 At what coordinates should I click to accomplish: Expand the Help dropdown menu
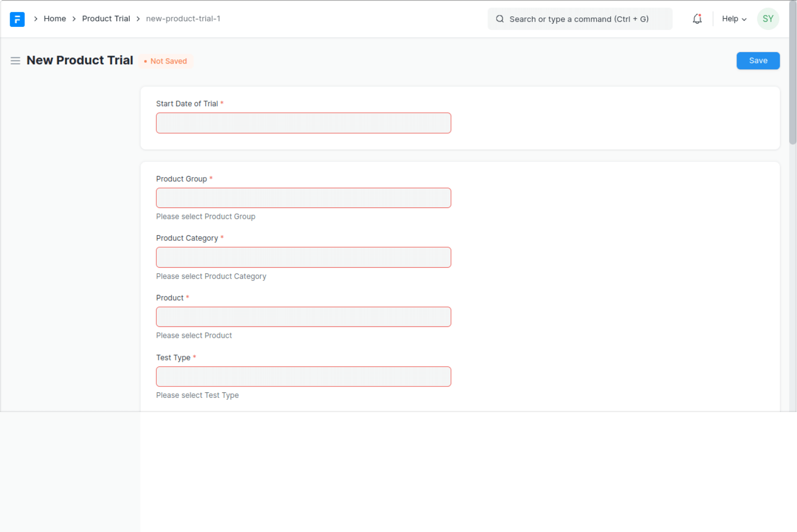[x=734, y=19]
